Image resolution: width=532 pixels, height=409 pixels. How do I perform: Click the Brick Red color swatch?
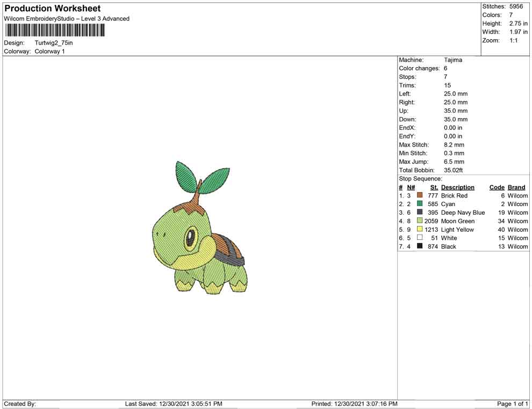click(x=420, y=195)
